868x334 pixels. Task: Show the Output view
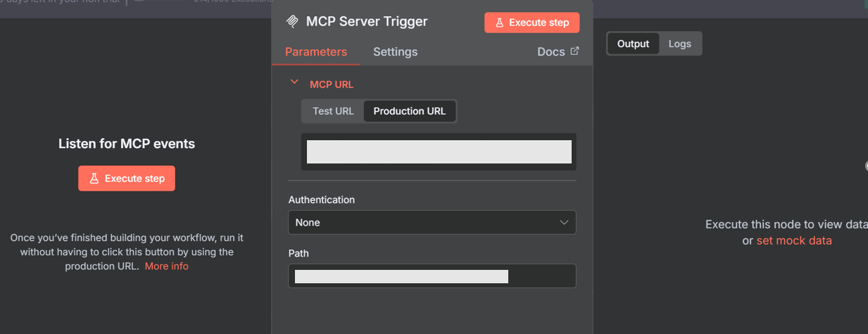[633, 44]
